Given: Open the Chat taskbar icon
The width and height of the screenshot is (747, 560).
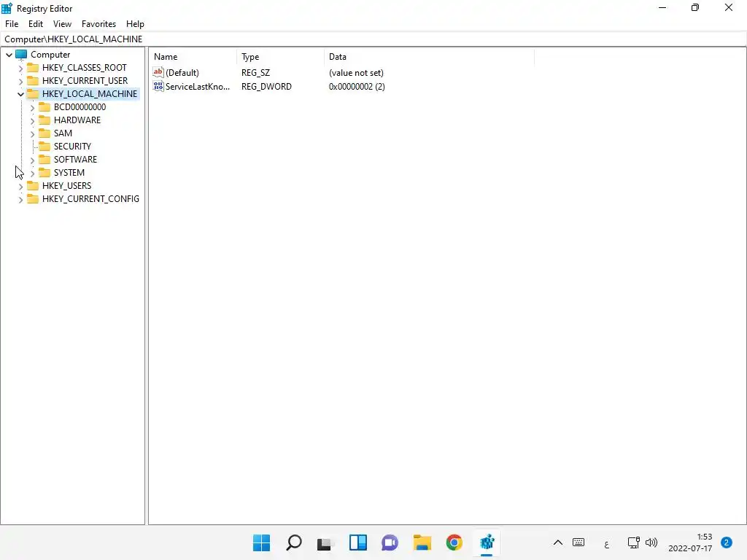Looking at the screenshot, I should 390,542.
